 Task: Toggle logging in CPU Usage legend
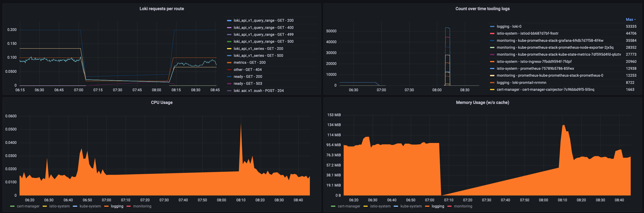(x=117, y=206)
